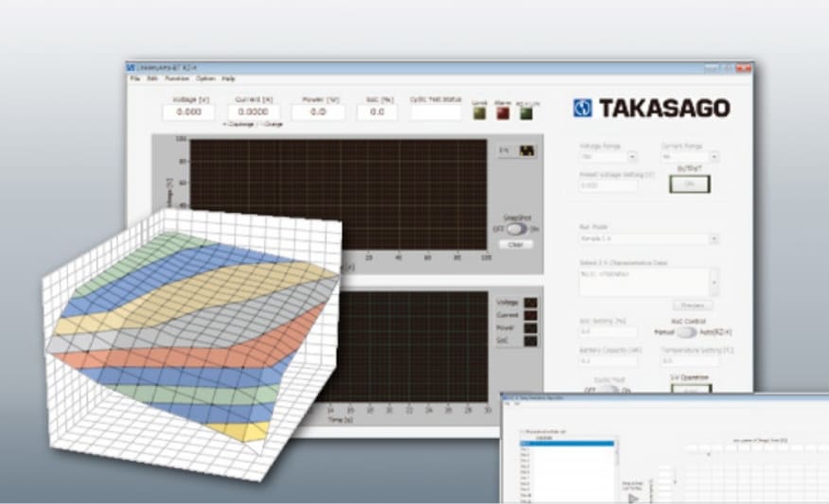Viewport: 829px width, 504px height.
Task: Open the File menu
Action: (x=135, y=78)
